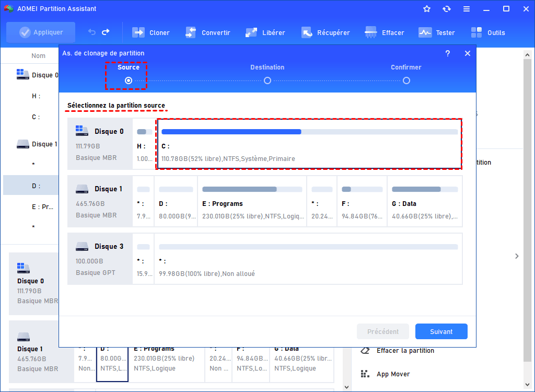Click the star favorite icon in title bar
The width and height of the screenshot is (535, 392).
point(427,9)
